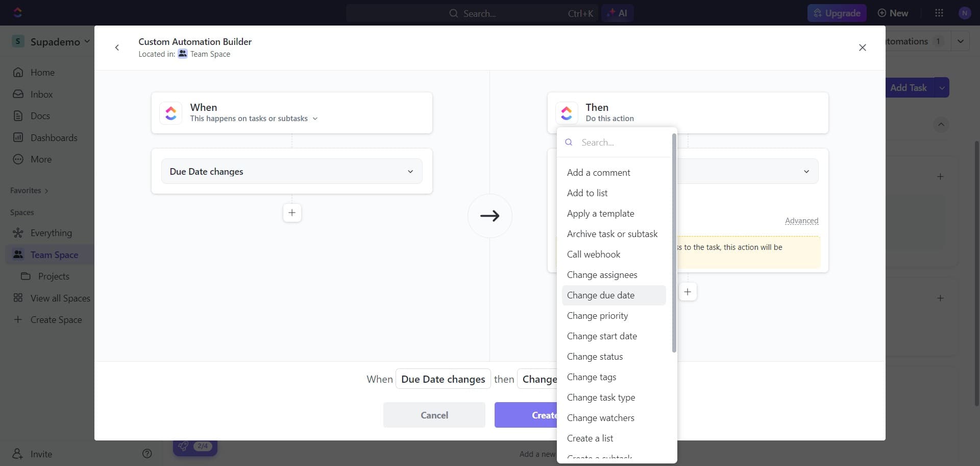Open the Advanced settings link
Image resolution: width=980 pixels, height=466 pixels.
coord(801,221)
